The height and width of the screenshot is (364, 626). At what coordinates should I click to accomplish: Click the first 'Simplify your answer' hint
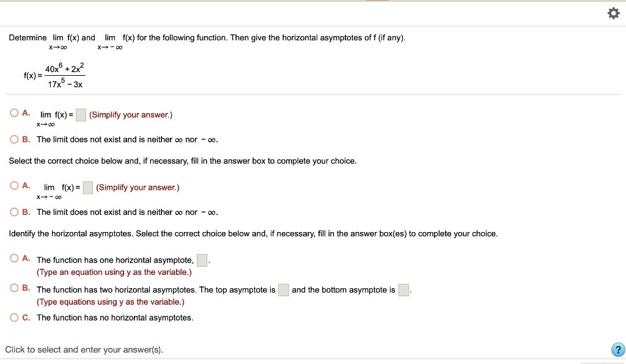tap(131, 115)
